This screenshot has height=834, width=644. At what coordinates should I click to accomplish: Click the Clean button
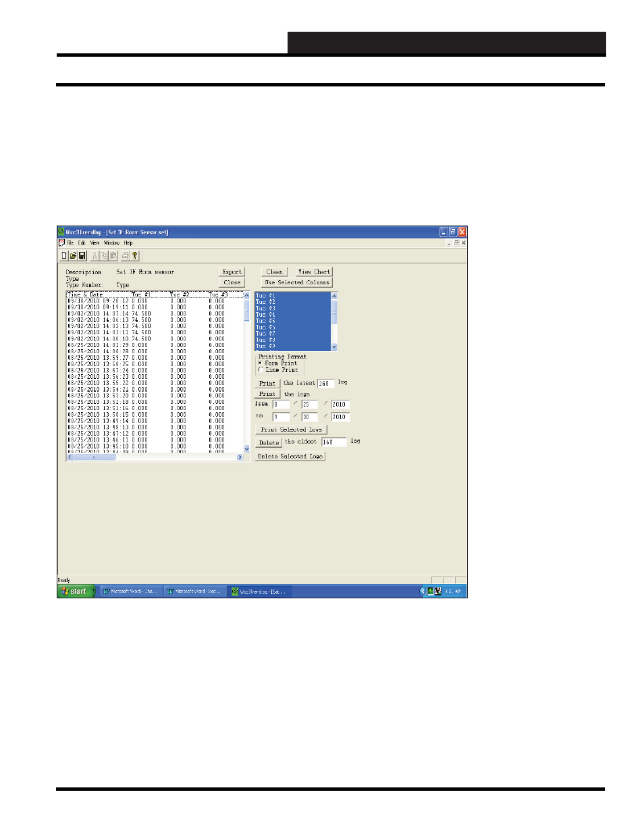click(x=275, y=272)
